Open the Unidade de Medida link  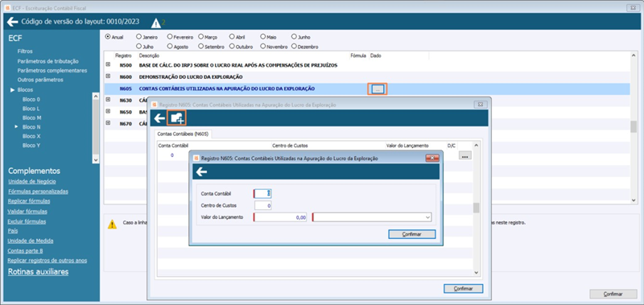[x=31, y=241]
